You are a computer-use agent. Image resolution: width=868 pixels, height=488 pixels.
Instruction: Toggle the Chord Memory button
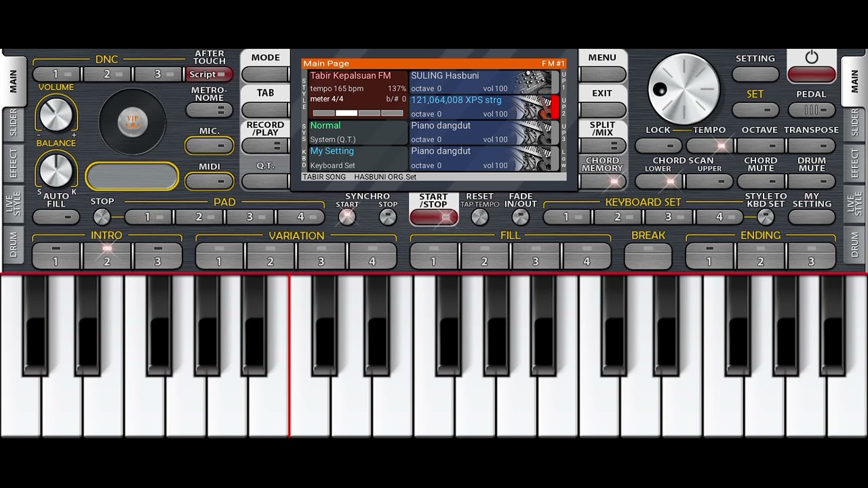pos(603,181)
